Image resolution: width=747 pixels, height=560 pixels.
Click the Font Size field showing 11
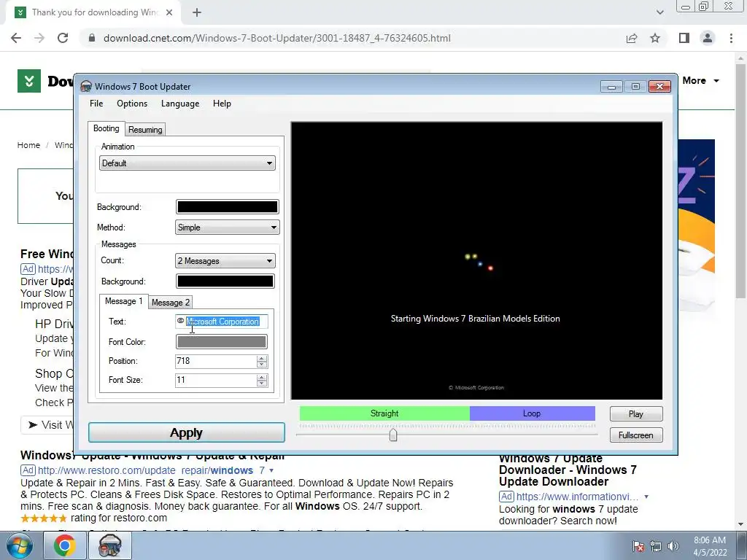click(x=216, y=380)
